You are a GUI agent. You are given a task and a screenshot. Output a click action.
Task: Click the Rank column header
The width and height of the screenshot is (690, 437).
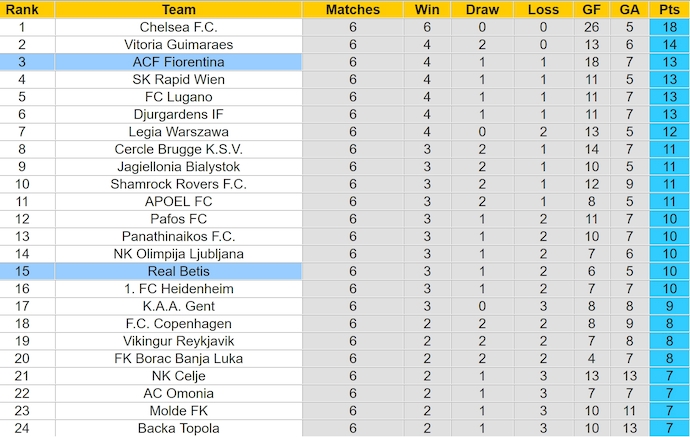[x=22, y=9]
